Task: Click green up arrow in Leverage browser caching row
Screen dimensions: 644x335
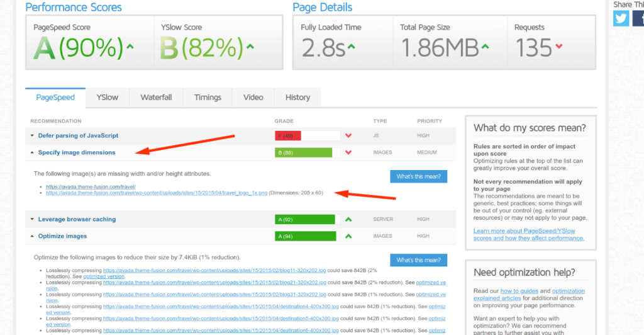Action: [x=348, y=220]
